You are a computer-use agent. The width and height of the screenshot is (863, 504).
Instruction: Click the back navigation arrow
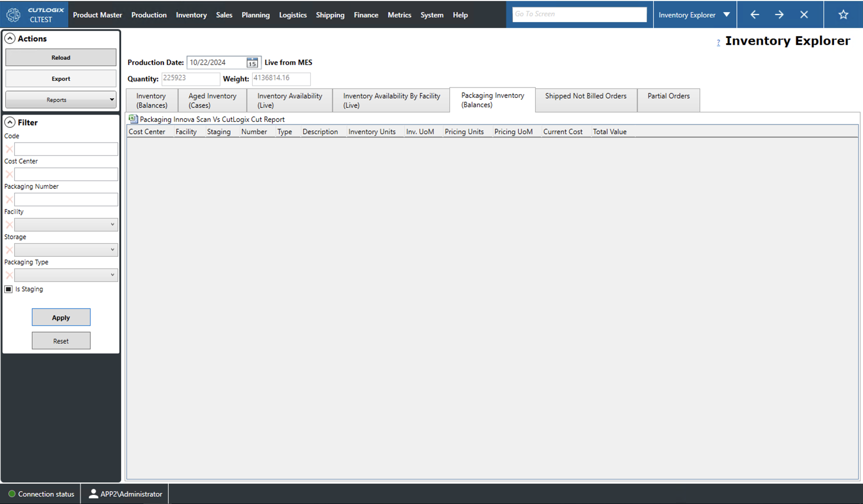click(755, 14)
